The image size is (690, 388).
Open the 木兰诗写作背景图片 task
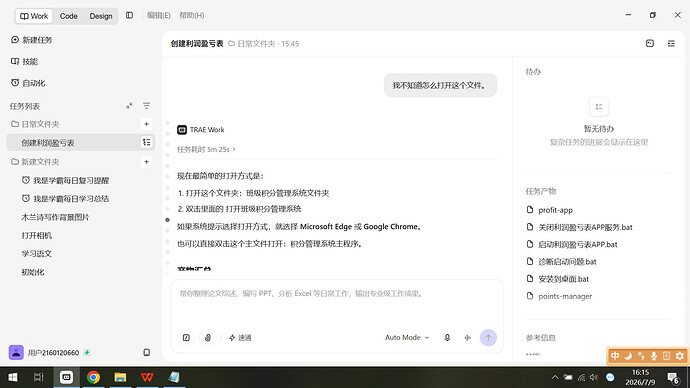point(55,217)
